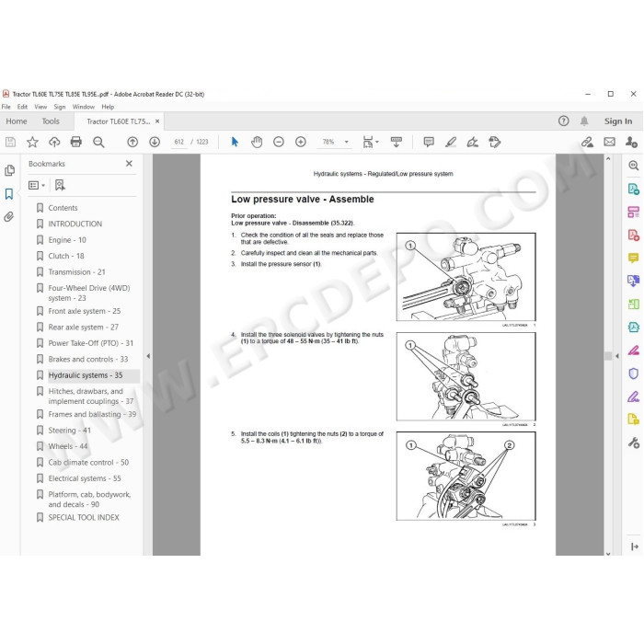The width and height of the screenshot is (644, 644).
Task: Open Page Thumbnails panel
Action: tap(9, 170)
